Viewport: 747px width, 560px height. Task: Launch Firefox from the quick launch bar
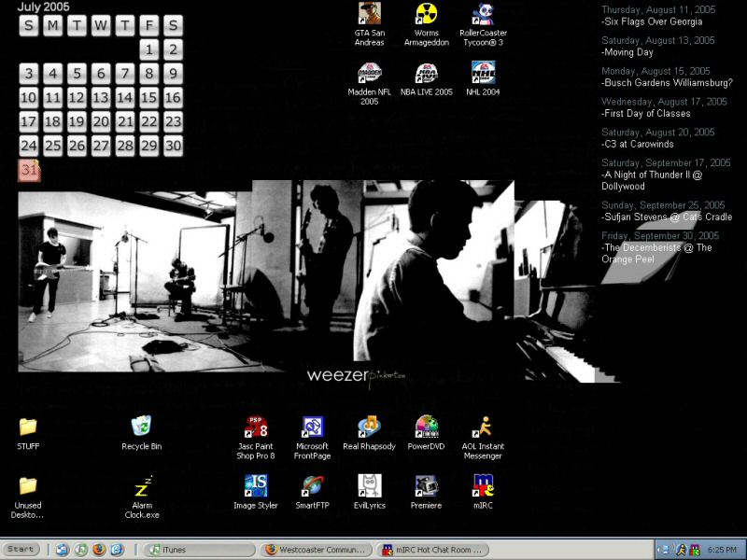[99, 550]
